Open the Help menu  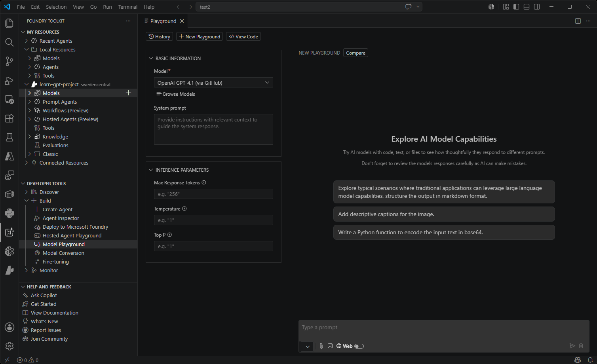pos(149,7)
